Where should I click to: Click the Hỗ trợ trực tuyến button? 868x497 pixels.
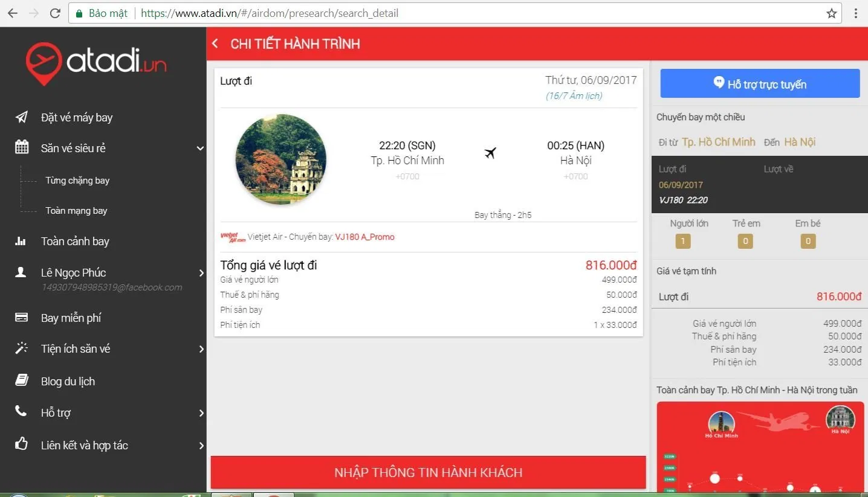pyautogui.click(x=759, y=83)
